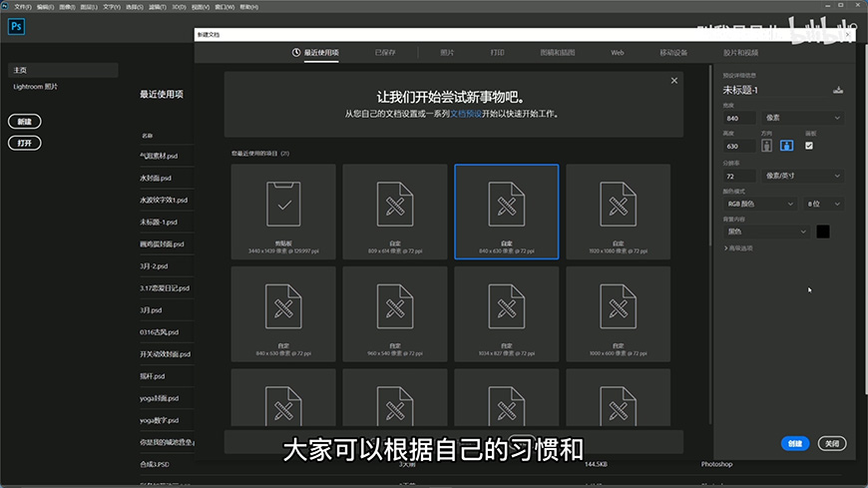
Task: Open recent file 0316古风.psd
Action: (159, 332)
